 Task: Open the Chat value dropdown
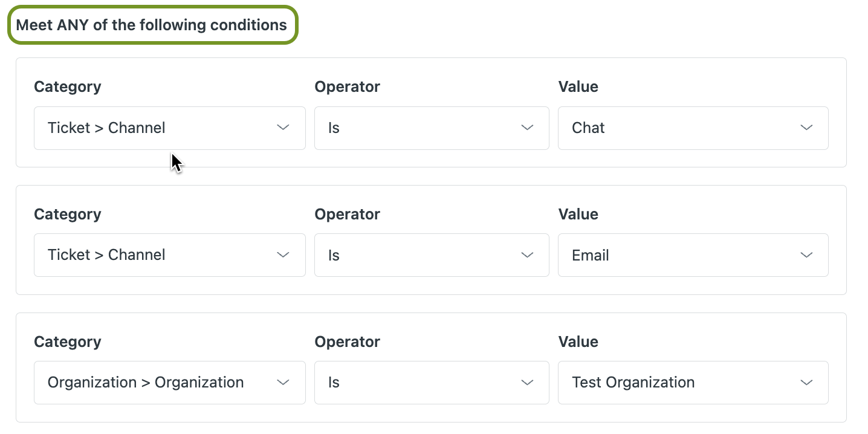tap(677, 128)
